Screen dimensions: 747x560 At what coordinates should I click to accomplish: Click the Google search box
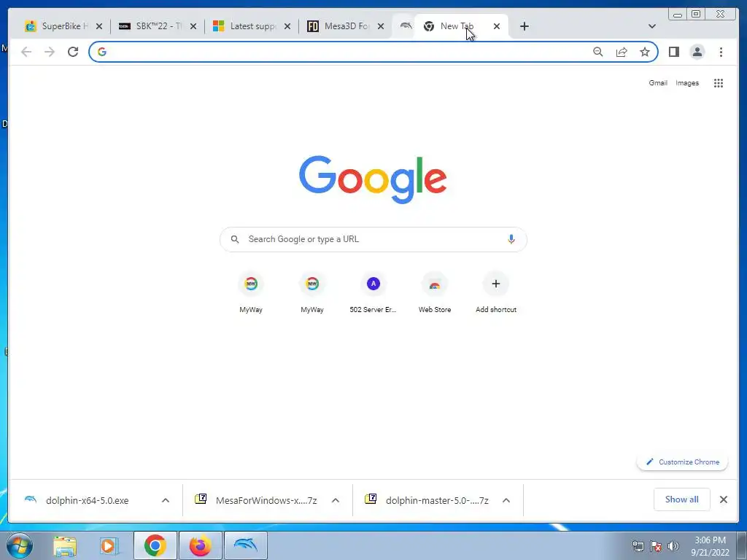tap(373, 239)
